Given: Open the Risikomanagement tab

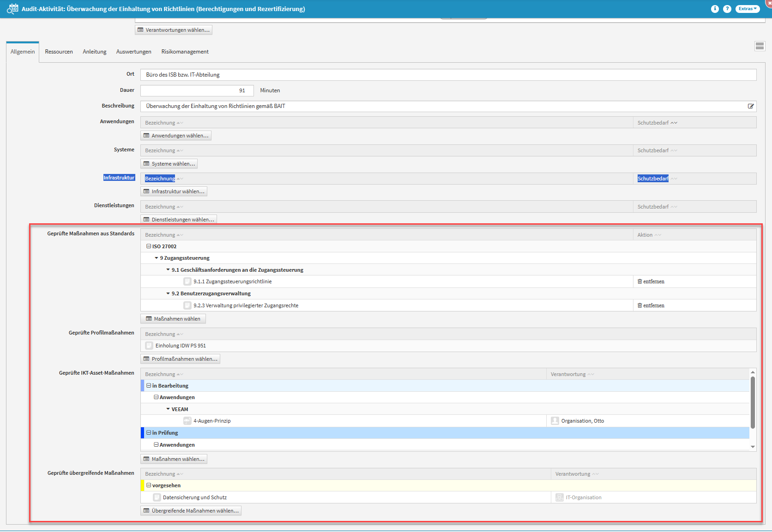Looking at the screenshot, I should [185, 52].
